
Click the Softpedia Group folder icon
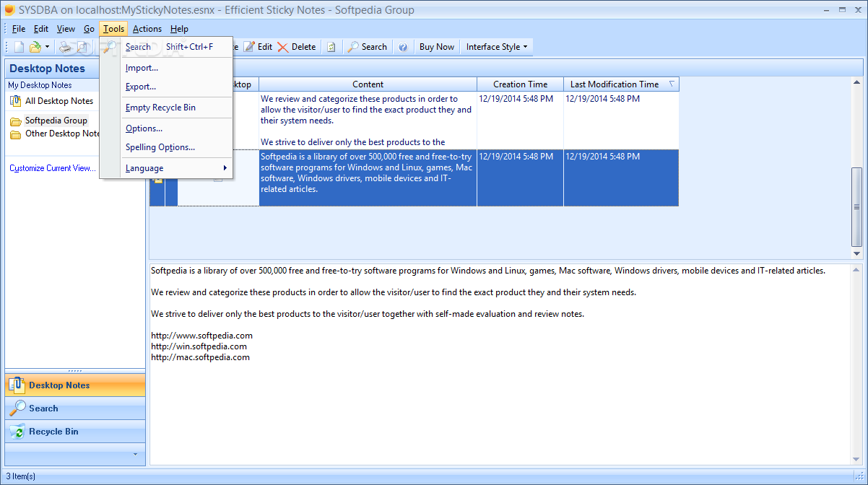click(x=16, y=121)
